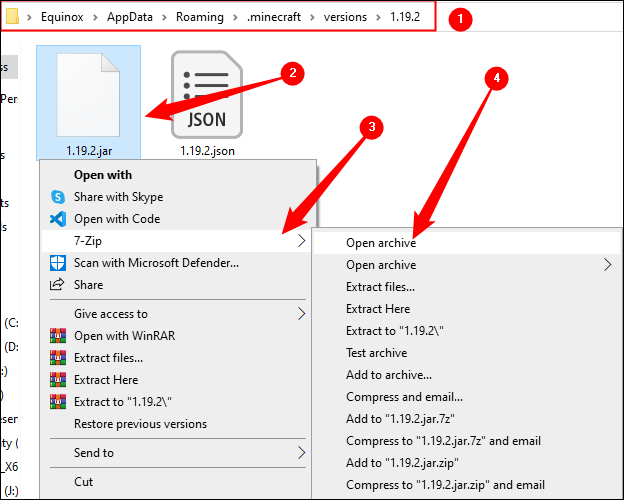This screenshot has height=500, width=624.
Task: Navigate to Equinox in breadcrumb
Action: (62, 17)
